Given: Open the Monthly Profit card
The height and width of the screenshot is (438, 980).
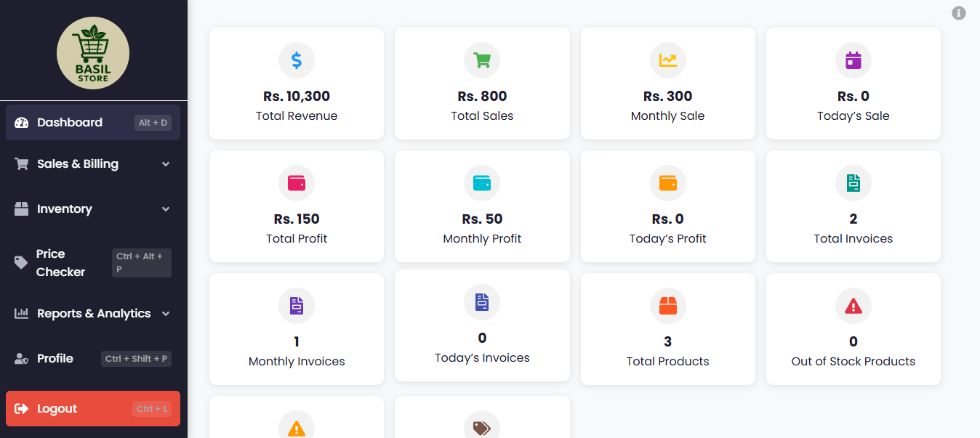Looking at the screenshot, I should tap(482, 206).
